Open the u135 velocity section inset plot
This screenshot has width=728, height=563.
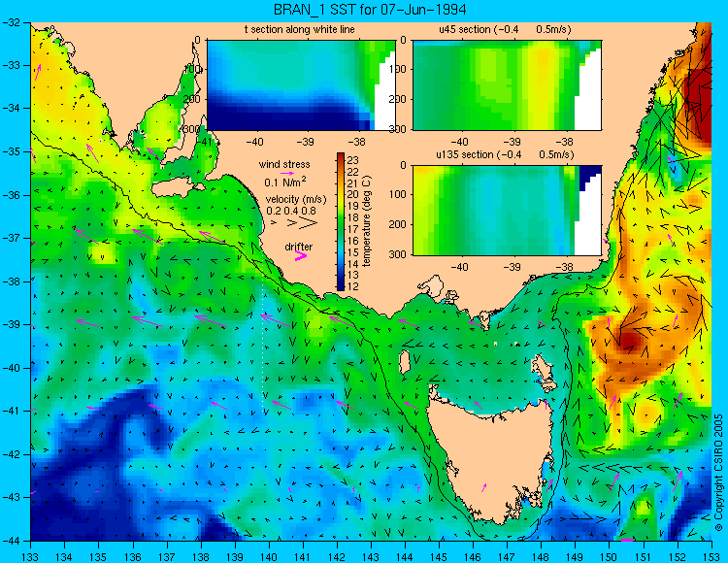pyautogui.click(x=507, y=211)
